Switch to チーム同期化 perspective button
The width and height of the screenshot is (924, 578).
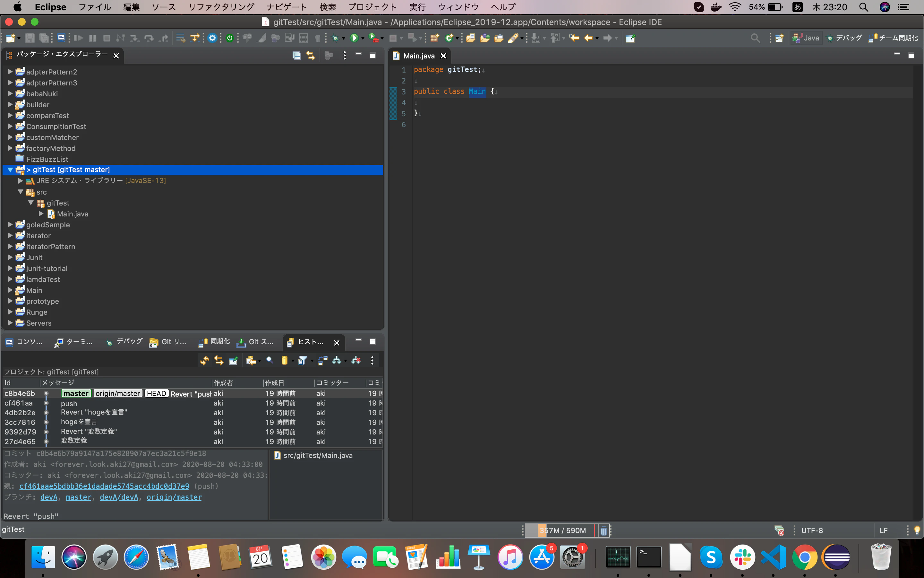[x=893, y=38]
